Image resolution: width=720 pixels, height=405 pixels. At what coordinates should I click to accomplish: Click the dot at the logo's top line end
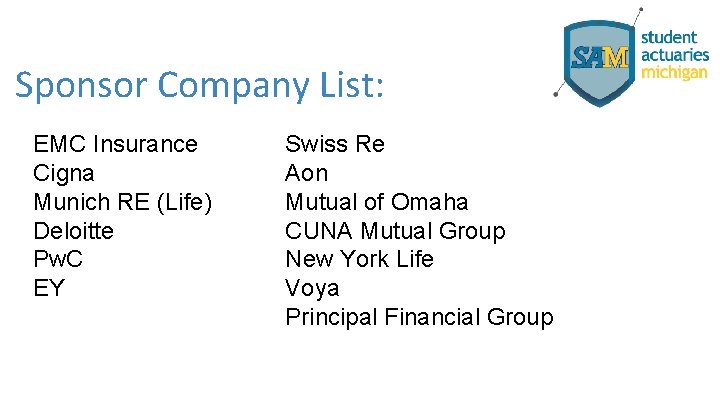point(641,9)
